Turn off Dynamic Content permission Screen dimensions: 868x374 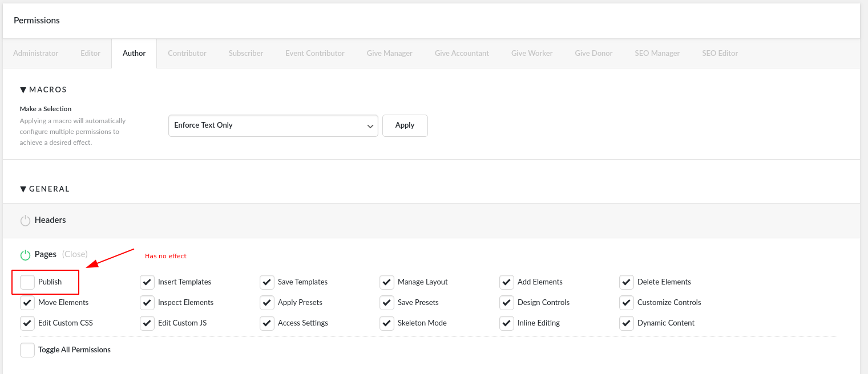[x=627, y=323]
